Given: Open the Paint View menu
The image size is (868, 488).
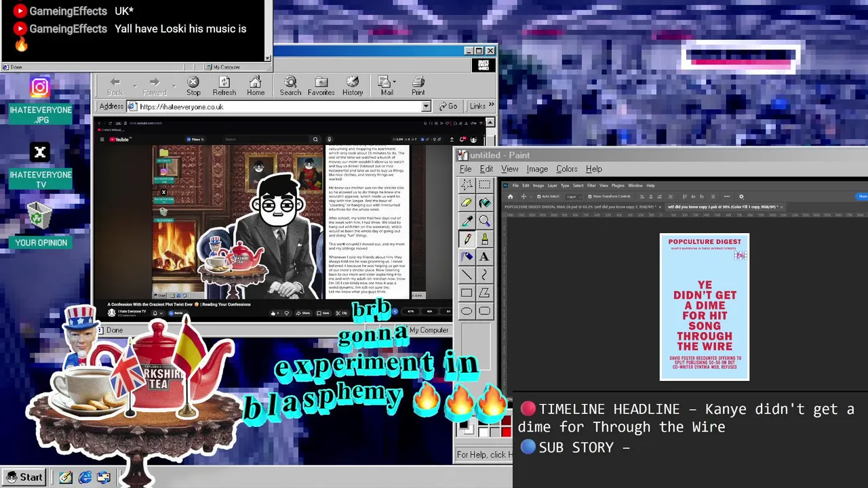Looking at the screenshot, I should [x=509, y=169].
